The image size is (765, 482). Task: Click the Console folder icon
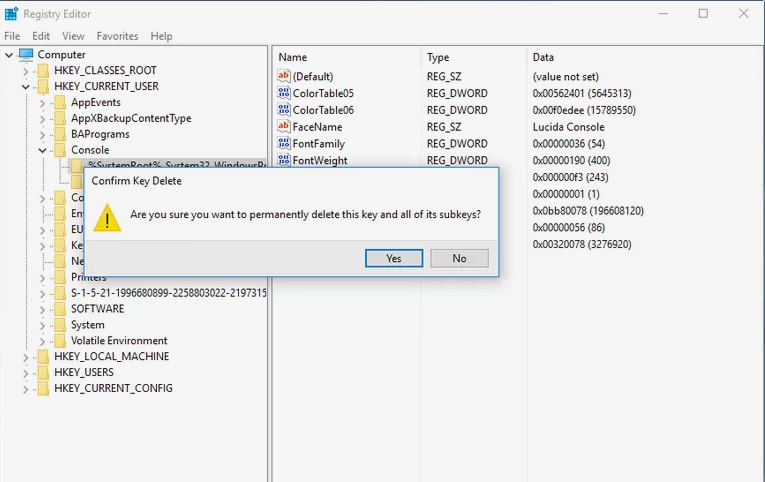(60, 150)
